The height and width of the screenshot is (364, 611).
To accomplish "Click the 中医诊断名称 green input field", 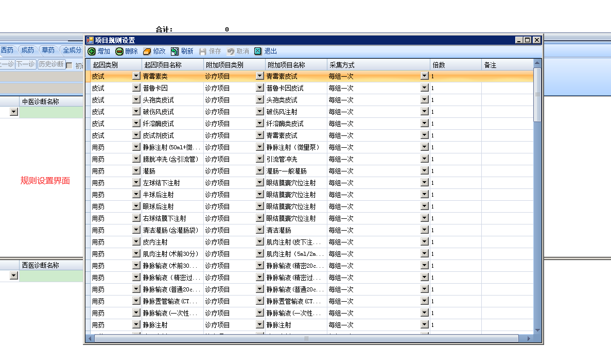I will [51, 112].
